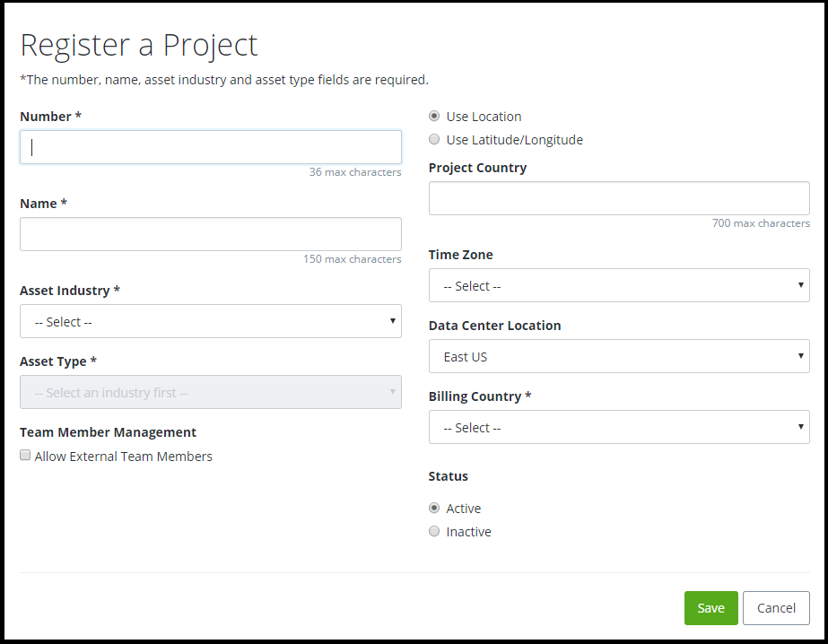
Task: Expand the Time Zone dropdown
Action: (x=619, y=286)
